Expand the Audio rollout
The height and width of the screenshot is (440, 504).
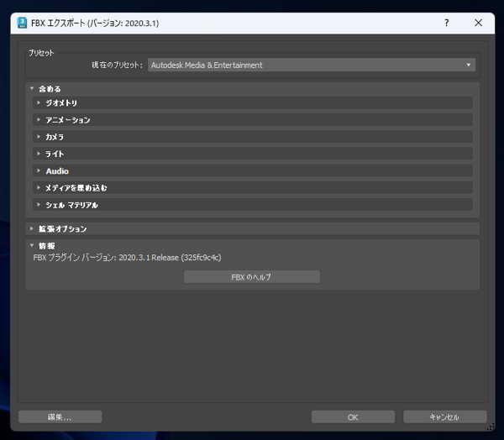[x=252, y=171]
